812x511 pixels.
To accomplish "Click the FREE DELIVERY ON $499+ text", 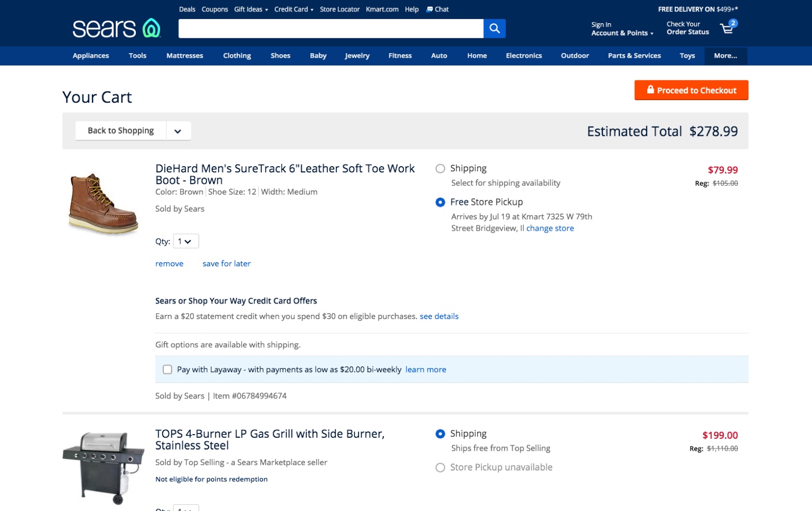I will [x=698, y=9].
